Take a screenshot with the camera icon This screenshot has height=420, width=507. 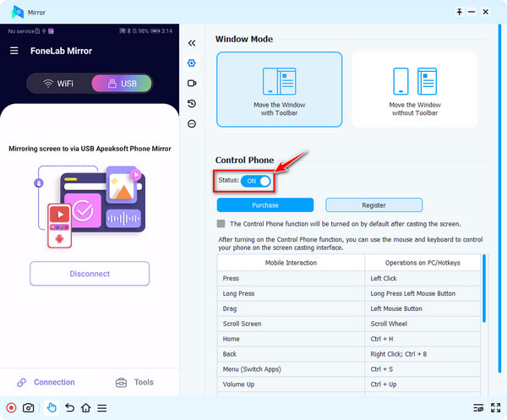coord(29,407)
